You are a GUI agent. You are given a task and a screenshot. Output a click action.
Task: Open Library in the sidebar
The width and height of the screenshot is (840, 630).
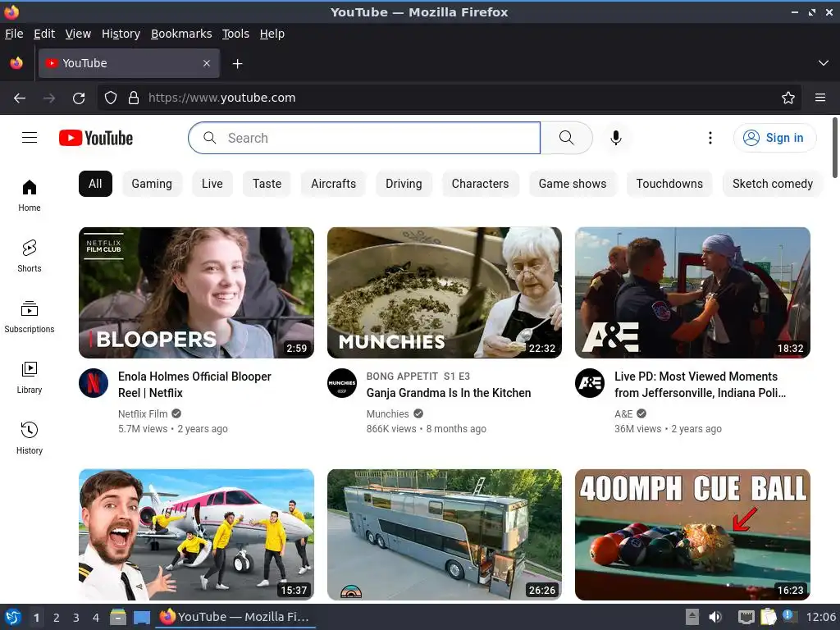(x=30, y=377)
